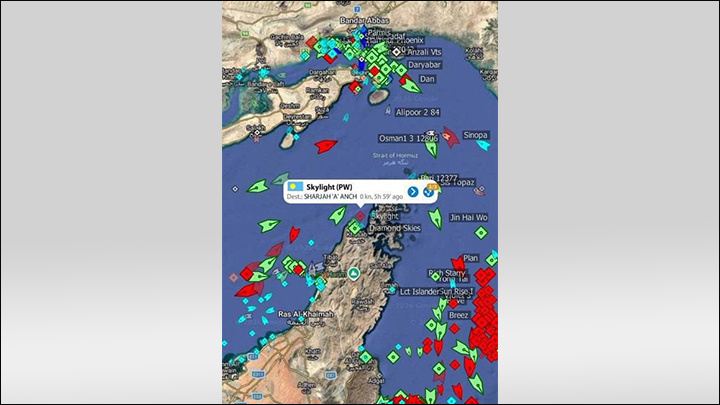720x405 pixels.
Task: Select the Dan vessel label
Action: (x=427, y=79)
